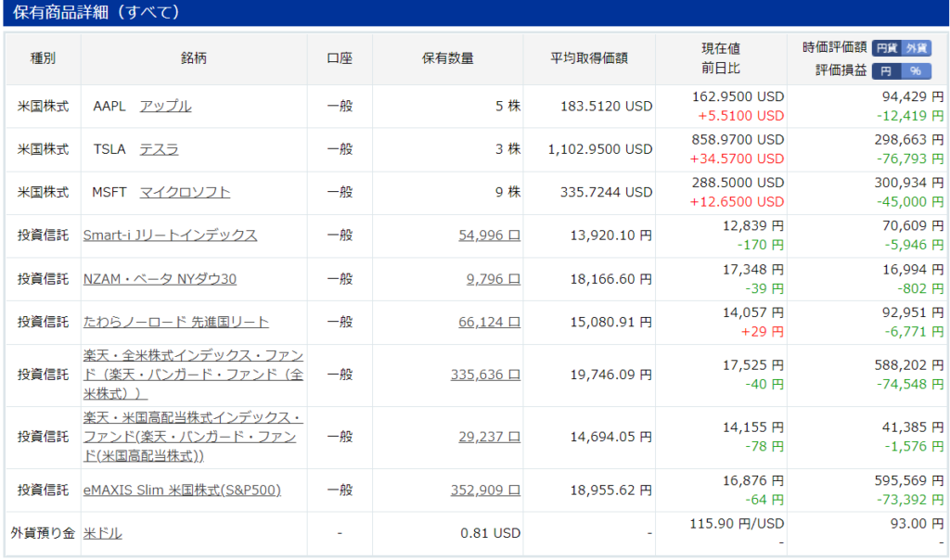Click the 352,909 口 holding quantity
This screenshot has width=950, height=560.
485,490
